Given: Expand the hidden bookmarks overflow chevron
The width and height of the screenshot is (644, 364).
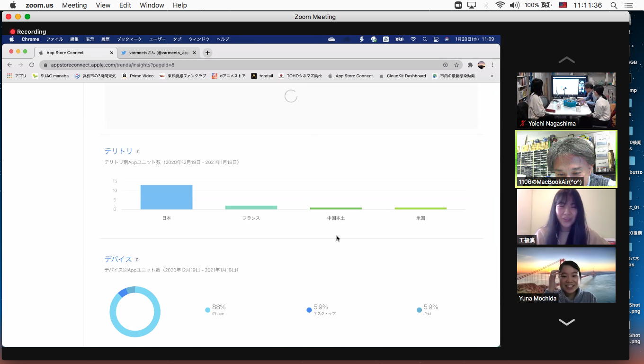Looking at the screenshot, I should point(492,76).
